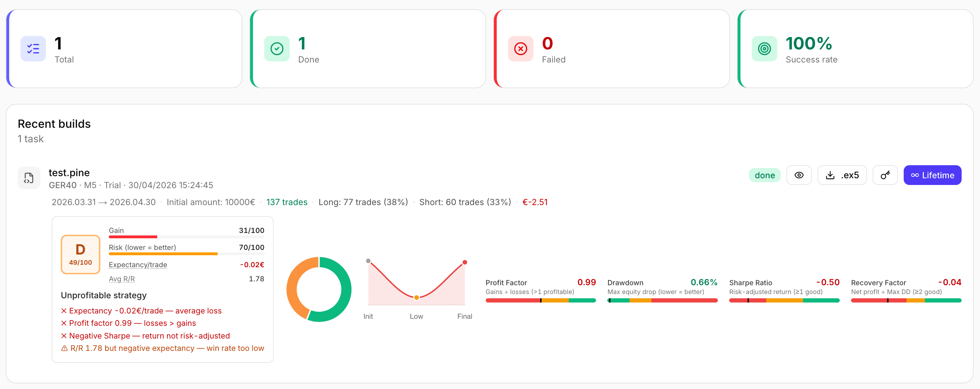The height and width of the screenshot is (389, 980).
Task: Click the done status badge
Action: tap(764, 175)
